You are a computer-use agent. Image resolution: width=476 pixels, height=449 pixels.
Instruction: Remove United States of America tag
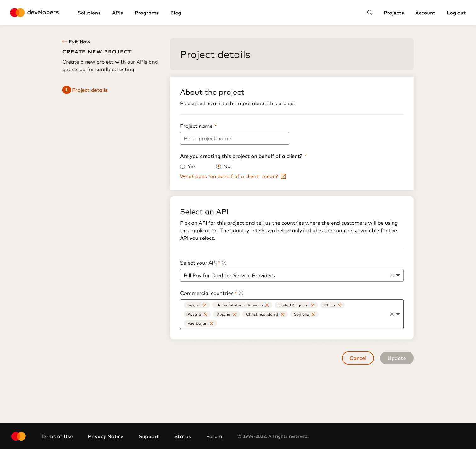tap(267, 305)
